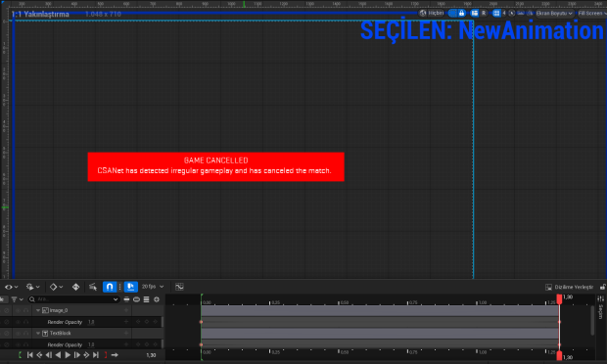Set playback end red bracket
The image size is (607, 364).
(106, 355)
